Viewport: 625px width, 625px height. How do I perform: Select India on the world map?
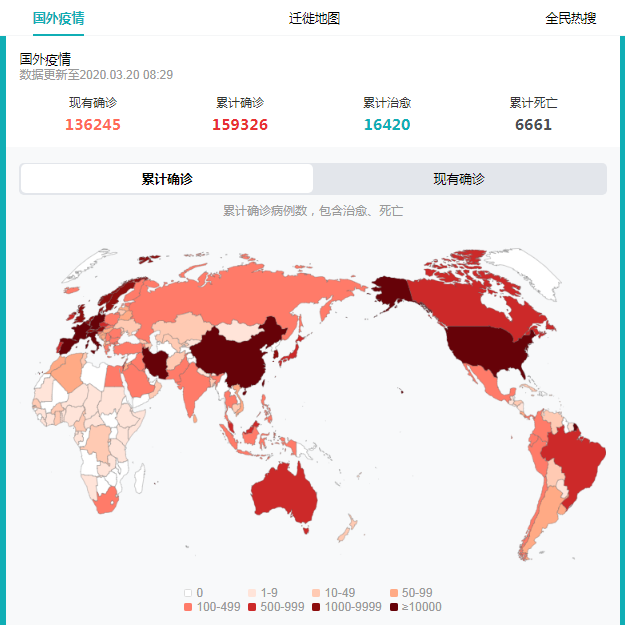pos(193,386)
